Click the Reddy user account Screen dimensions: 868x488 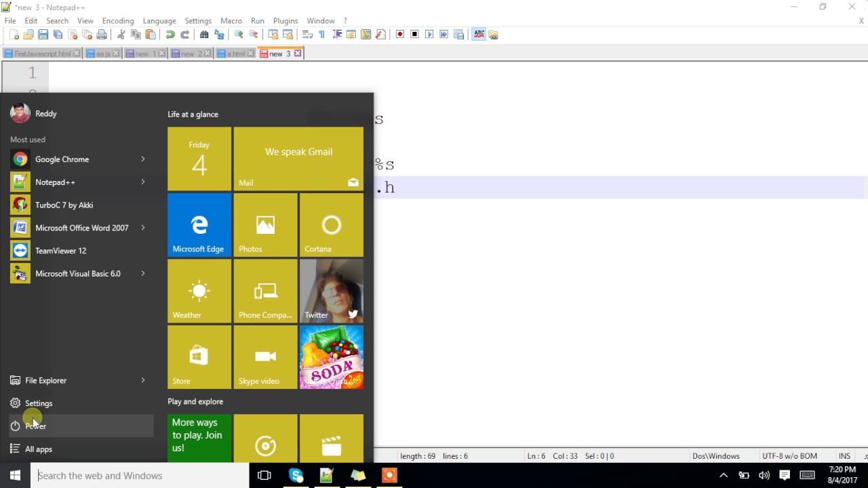coord(34,113)
